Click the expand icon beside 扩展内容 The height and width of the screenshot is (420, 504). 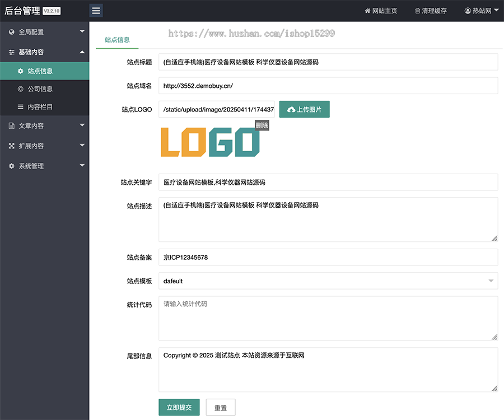pos(12,146)
